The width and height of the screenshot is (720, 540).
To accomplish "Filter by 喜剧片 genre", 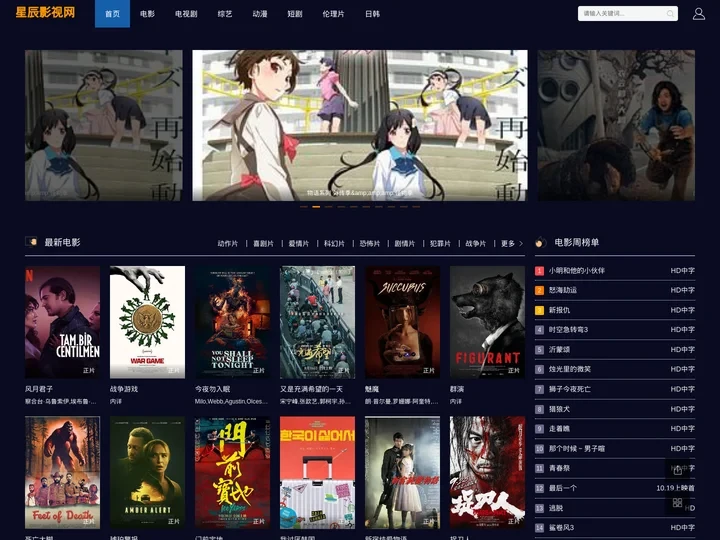I will point(263,243).
